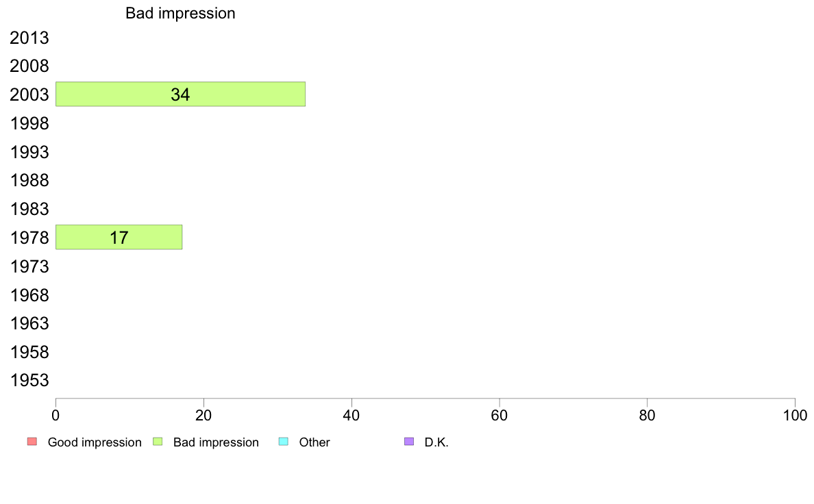This screenshot has height=504, width=814.
Task: Click the Other cyan legend swatch
Action: tap(284, 442)
